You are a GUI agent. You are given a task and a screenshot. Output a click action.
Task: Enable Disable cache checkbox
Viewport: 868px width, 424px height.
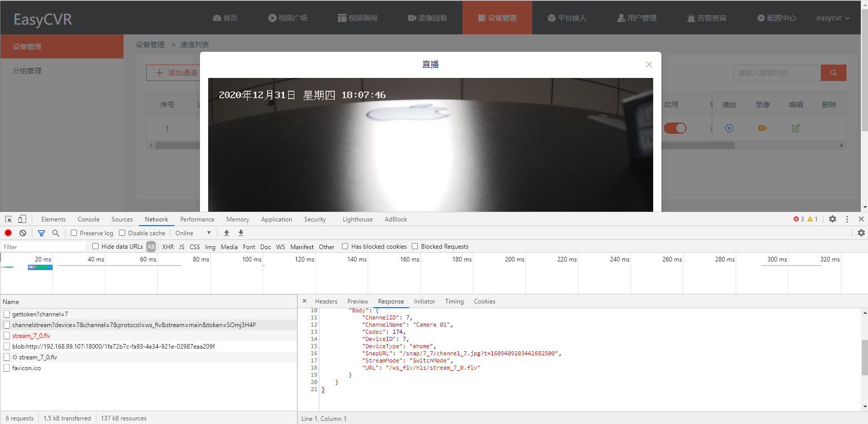click(122, 233)
